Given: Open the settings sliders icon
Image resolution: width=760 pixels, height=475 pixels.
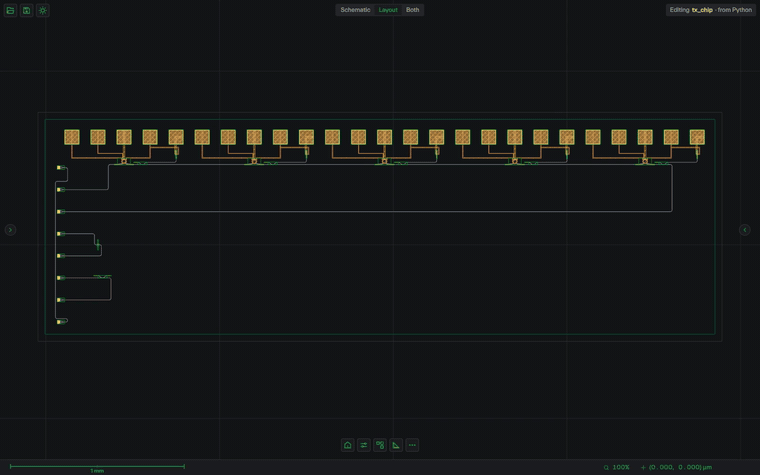Looking at the screenshot, I should (364, 445).
